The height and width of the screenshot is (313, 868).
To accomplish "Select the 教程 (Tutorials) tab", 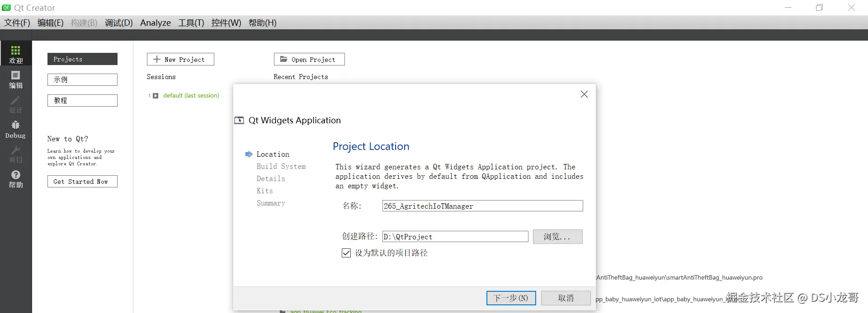I will [82, 100].
